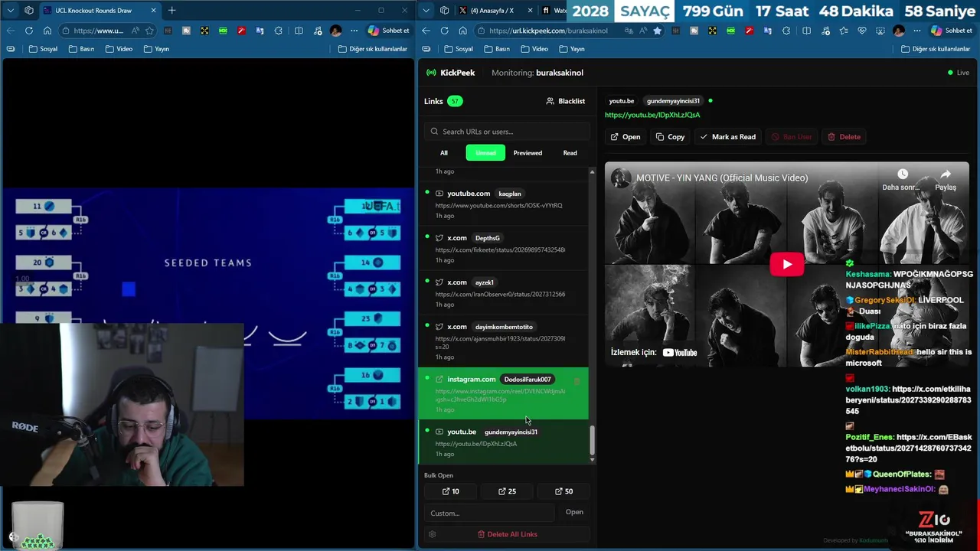This screenshot has width=980, height=551.
Task: Toggle the favorite star in right browser address bar
Action: 657,31
